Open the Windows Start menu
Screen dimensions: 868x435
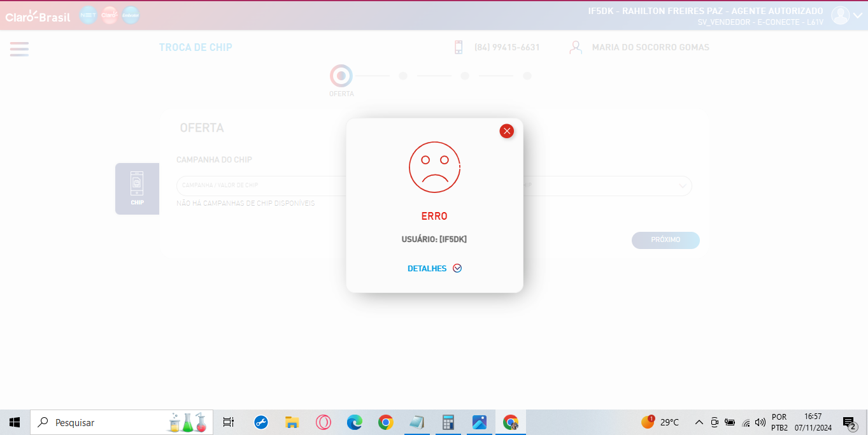pyautogui.click(x=15, y=422)
